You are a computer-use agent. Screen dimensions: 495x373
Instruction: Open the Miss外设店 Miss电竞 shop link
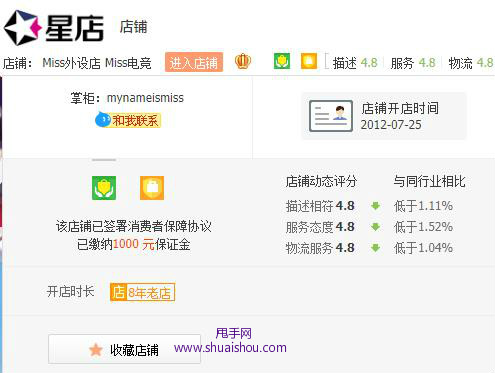click(x=97, y=63)
